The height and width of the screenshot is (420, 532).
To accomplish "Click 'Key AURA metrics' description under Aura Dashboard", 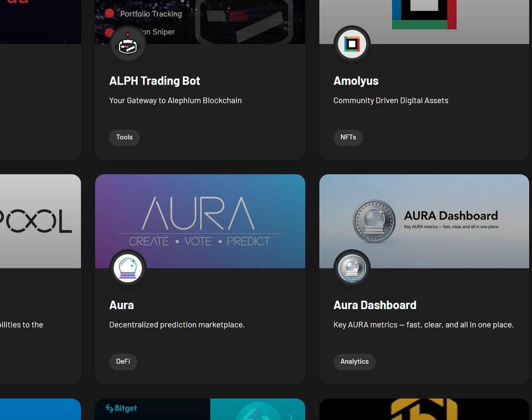I will (x=423, y=325).
